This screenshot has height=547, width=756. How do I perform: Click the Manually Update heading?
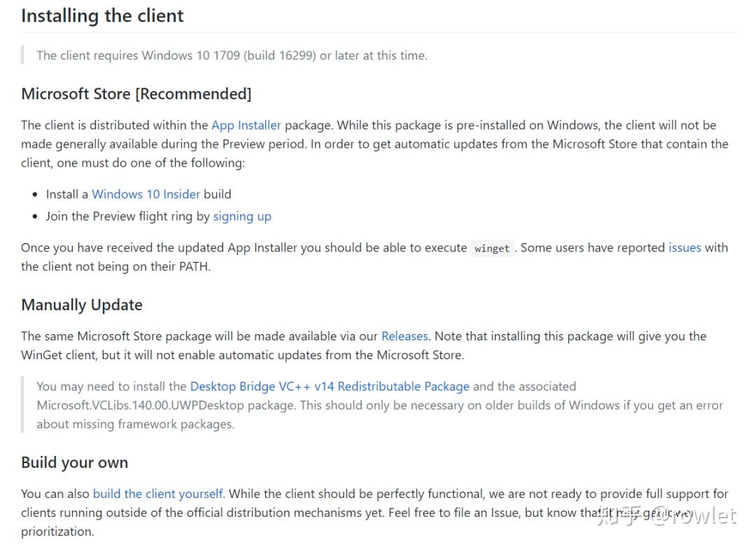coord(82,305)
